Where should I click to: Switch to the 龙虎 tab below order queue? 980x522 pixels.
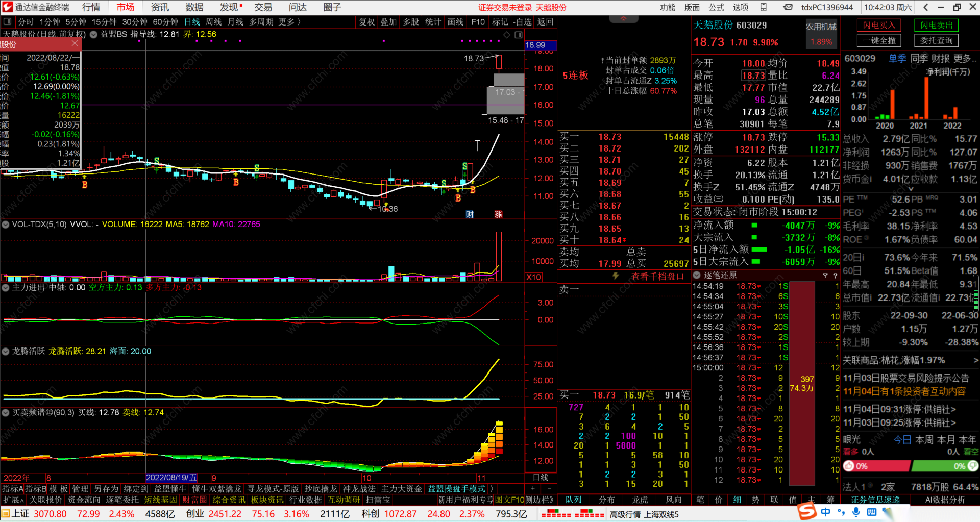pyautogui.click(x=640, y=500)
